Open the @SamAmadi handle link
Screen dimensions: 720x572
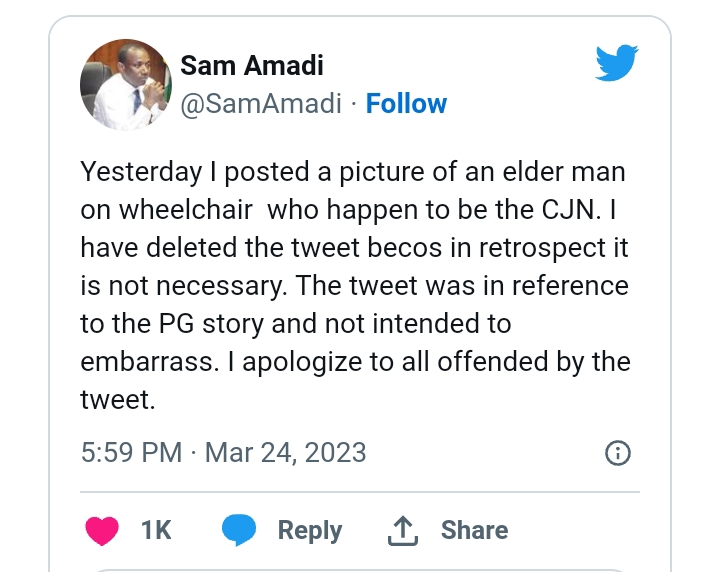(261, 104)
